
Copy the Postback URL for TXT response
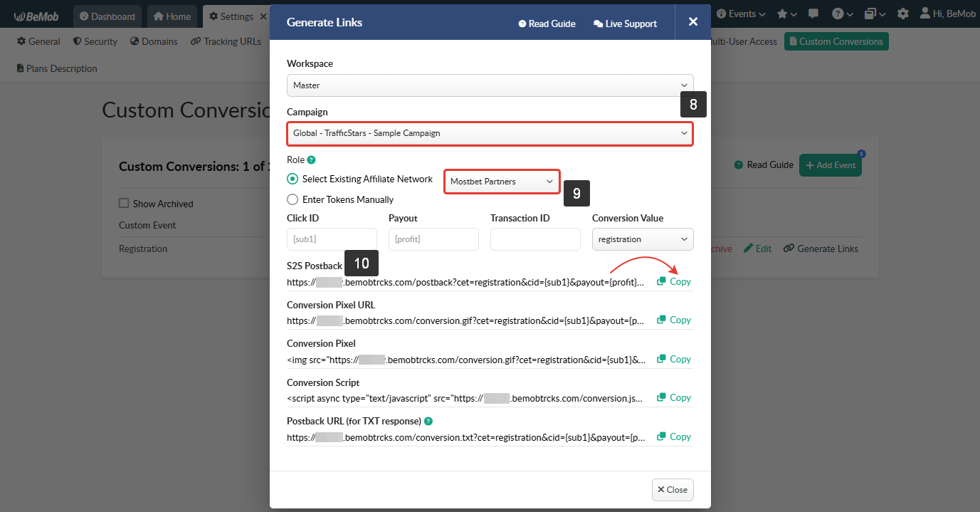tap(674, 437)
